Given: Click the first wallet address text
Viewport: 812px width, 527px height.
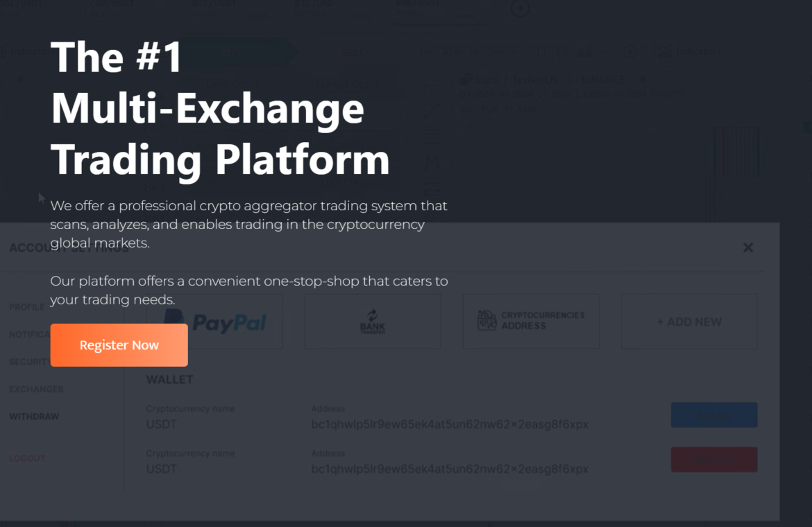Looking at the screenshot, I should point(450,424).
